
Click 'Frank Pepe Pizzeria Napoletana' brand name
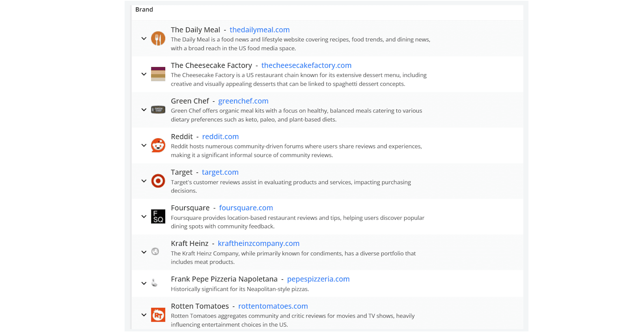pos(224,279)
